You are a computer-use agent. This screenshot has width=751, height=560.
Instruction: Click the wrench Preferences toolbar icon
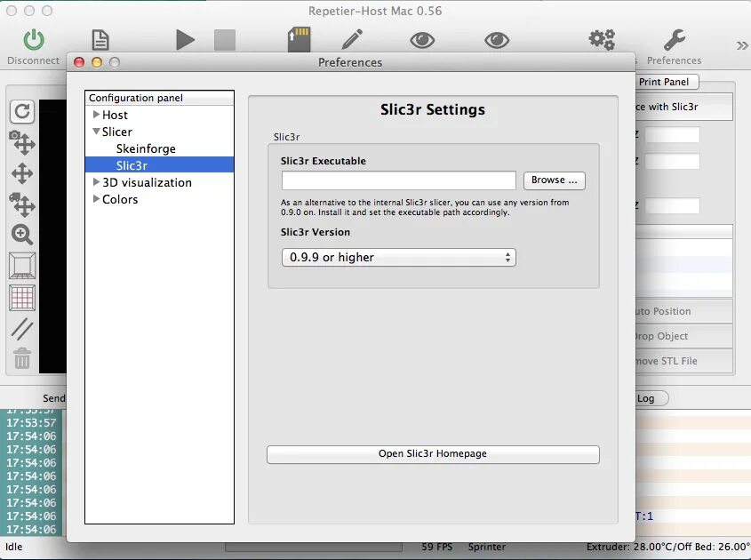click(675, 40)
